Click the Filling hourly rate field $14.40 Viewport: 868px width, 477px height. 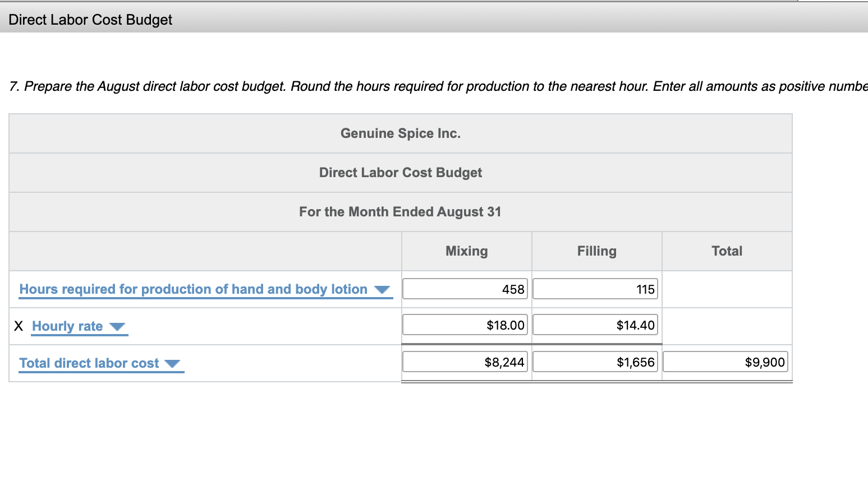[595, 325]
